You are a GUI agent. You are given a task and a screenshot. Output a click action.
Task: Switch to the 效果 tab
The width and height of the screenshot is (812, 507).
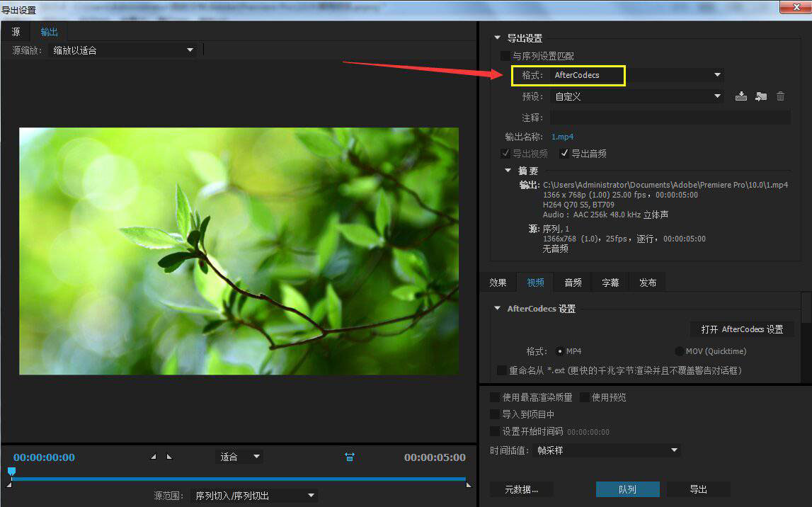[x=498, y=283]
